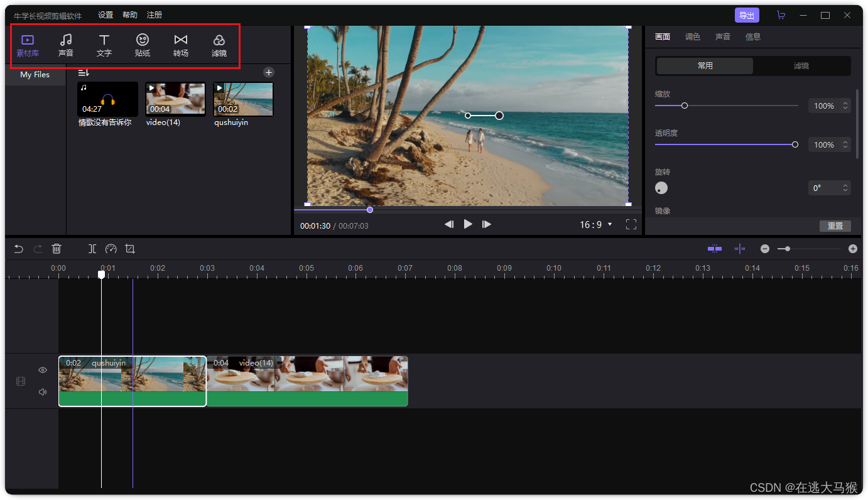Switch to the 画面 properties tab

(x=663, y=37)
